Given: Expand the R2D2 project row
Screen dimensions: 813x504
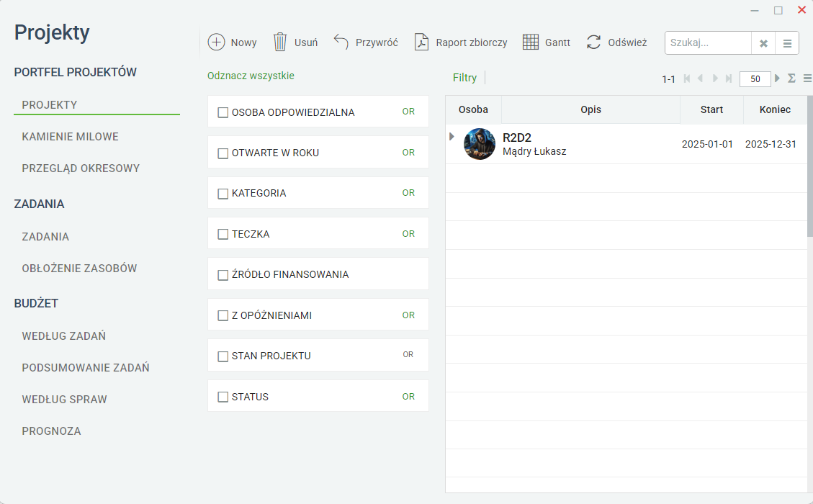Looking at the screenshot, I should tap(452, 136).
